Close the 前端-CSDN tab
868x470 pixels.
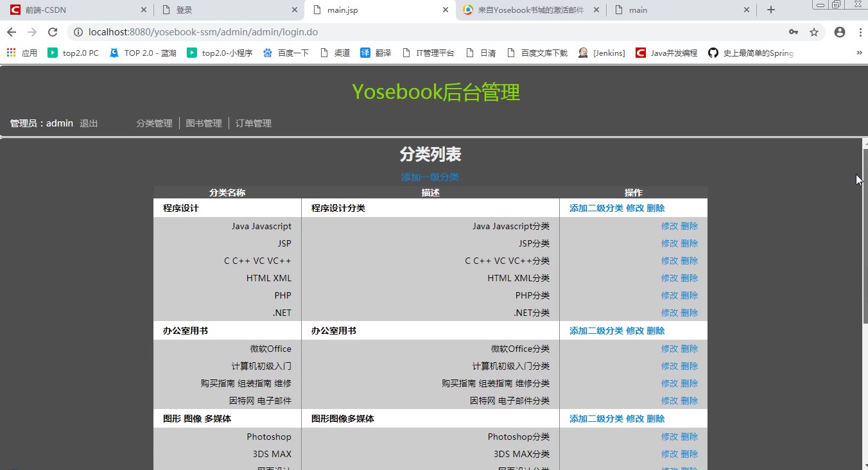coord(144,10)
